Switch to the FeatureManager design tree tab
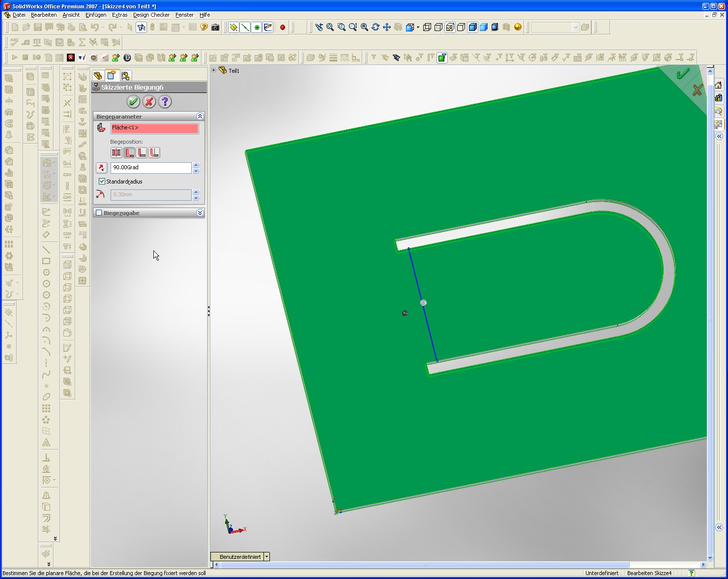This screenshot has width=728, height=579. click(98, 75)
